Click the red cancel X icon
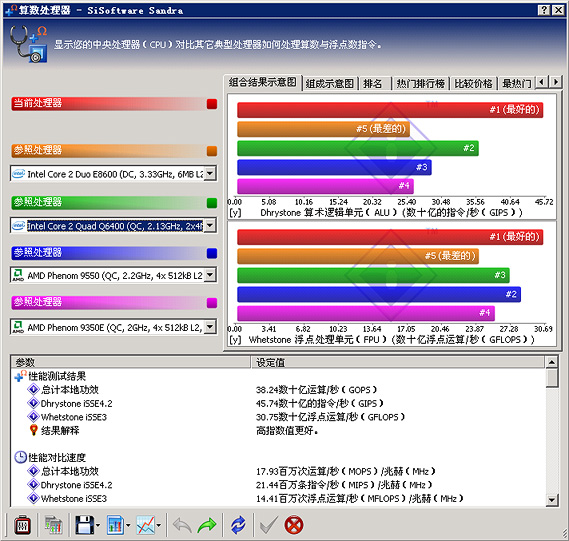The width and height of the screenshot is (569, 541). click(x=294, y=525)
